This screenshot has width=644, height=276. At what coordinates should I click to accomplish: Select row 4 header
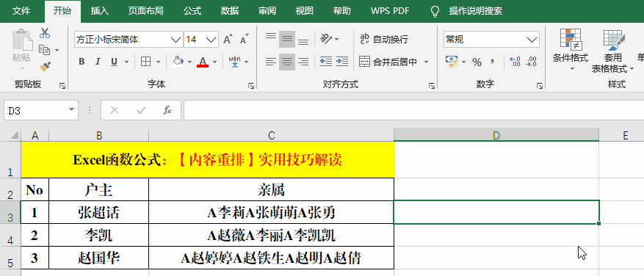click(x=10, y=236)
